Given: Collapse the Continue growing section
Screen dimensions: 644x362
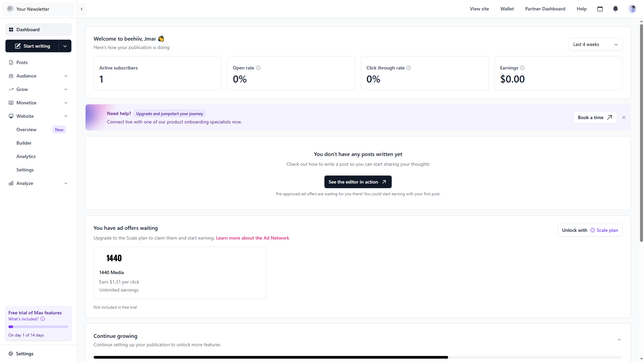Looking at the screenshot, I should point(619,340).
